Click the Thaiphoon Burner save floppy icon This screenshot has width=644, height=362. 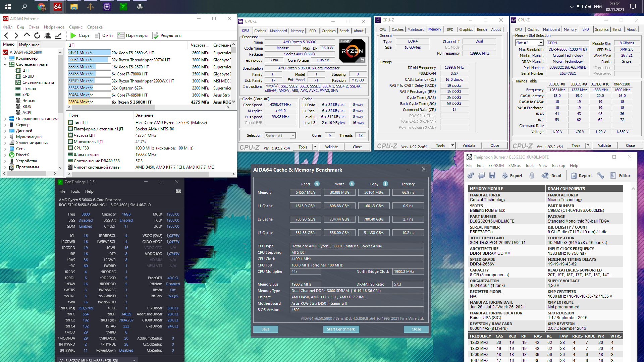pos(492,176)
